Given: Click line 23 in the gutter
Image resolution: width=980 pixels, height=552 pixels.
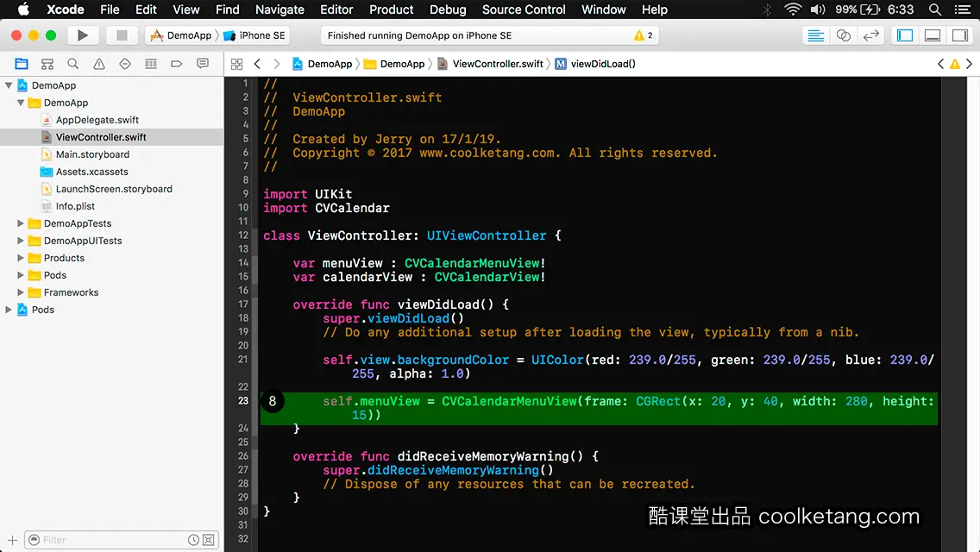Looking at the screenshot, I should 243,401.
